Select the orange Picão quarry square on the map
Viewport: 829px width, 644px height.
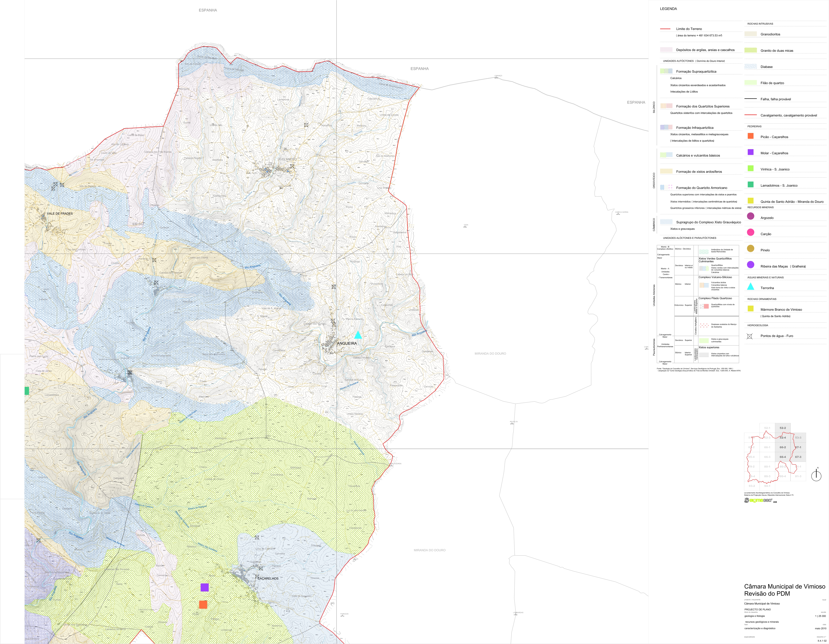(x=203, y=605)
